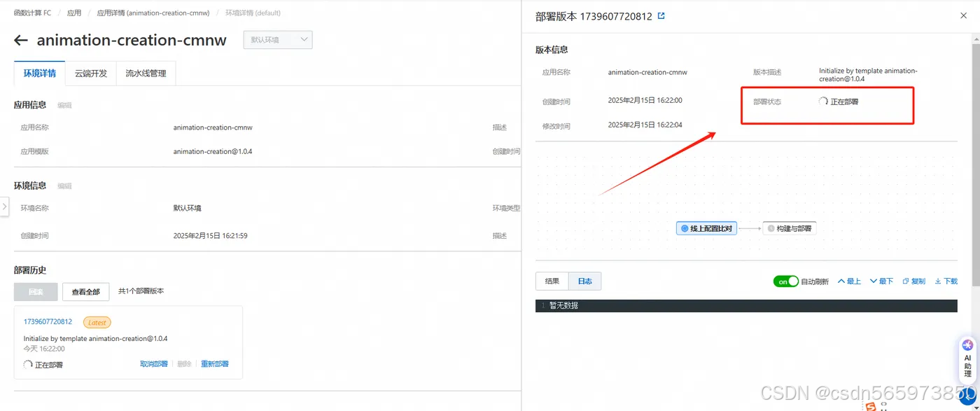Click 编辑 next to 应用信息
The image size is (980, 411).
coord(64,106)
